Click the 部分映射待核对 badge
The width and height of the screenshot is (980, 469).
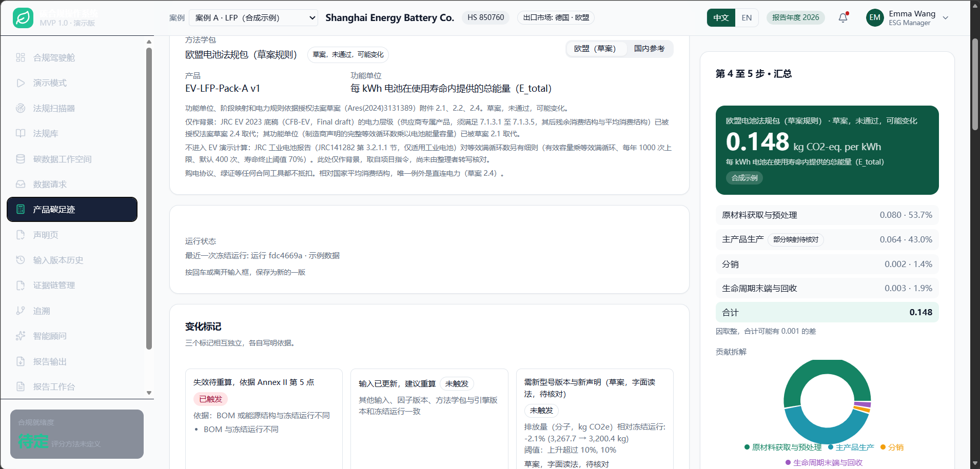pyautogui.click(x=796, y=239)
